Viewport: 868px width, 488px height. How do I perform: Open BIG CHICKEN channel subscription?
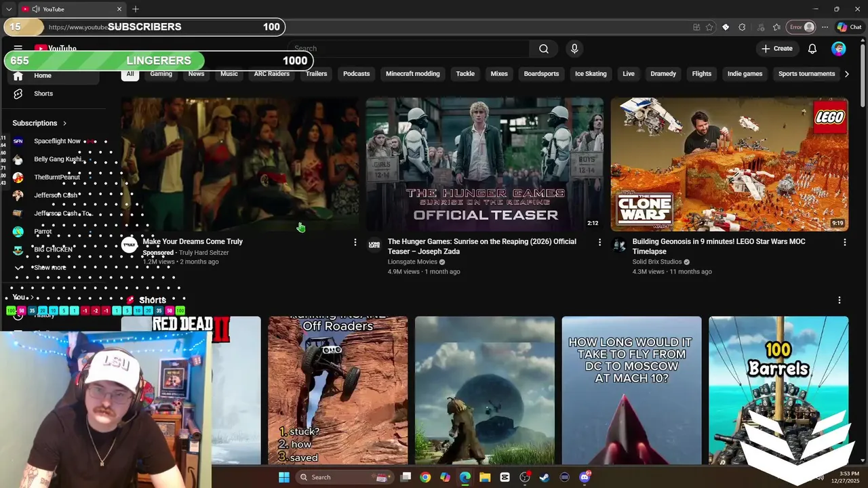pos(54,249)
